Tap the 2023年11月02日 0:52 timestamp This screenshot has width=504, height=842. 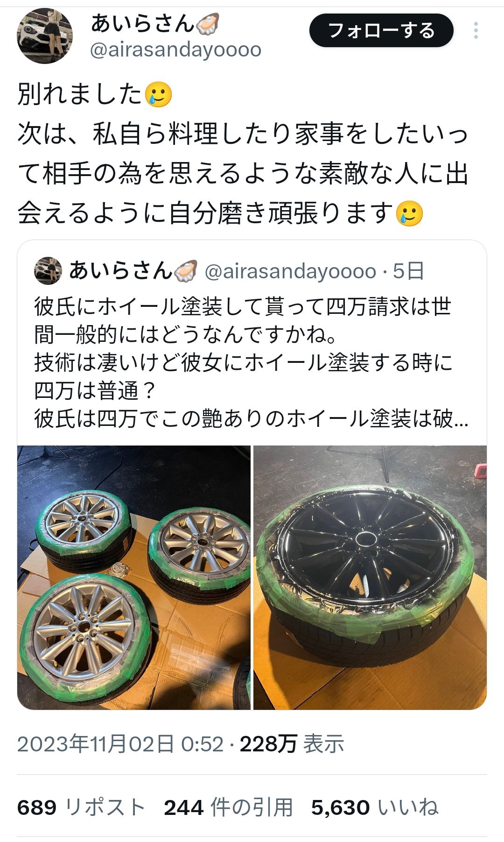[120, 744]
